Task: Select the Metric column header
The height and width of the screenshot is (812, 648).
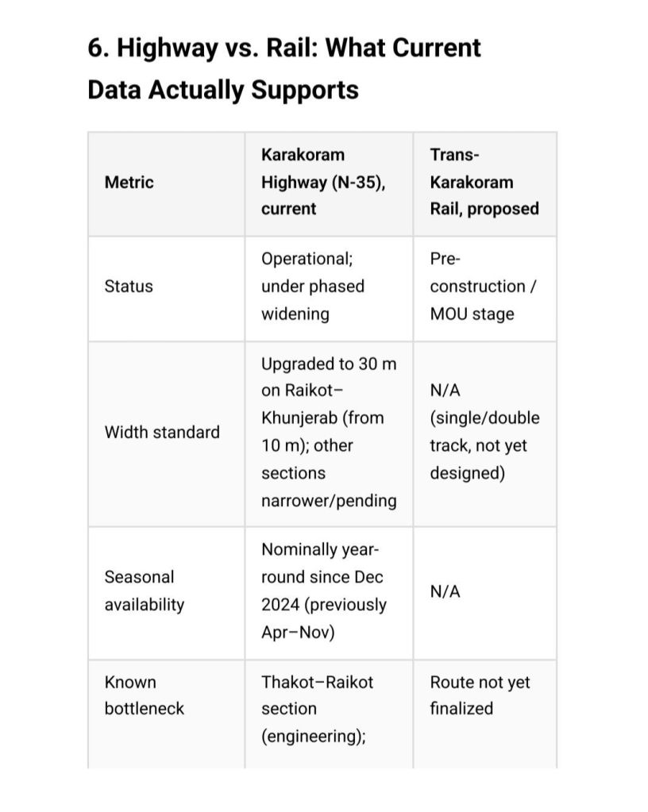Action: tap(129, 183)
